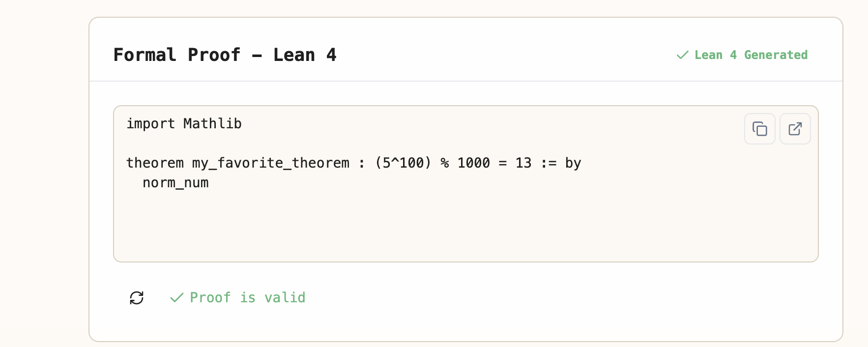
Task: Click the checkmark next to Lean 4 Generated
Action: tap(682, 55)
